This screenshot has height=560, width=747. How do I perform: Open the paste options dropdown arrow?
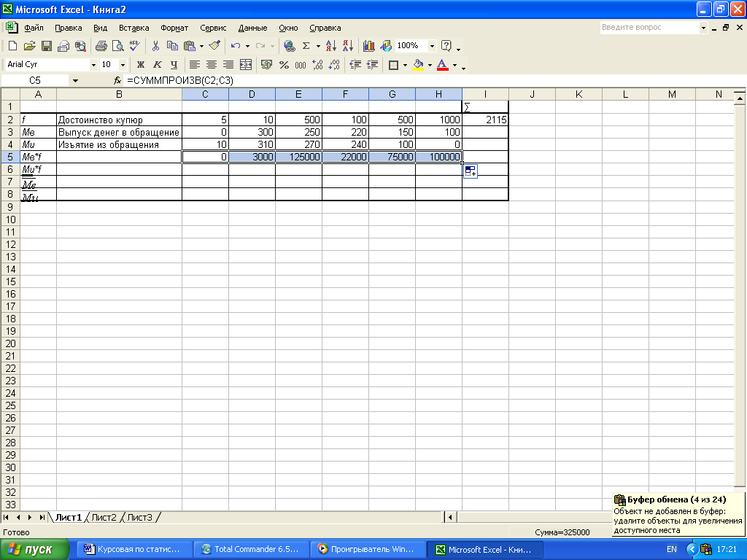pos(201,46)
